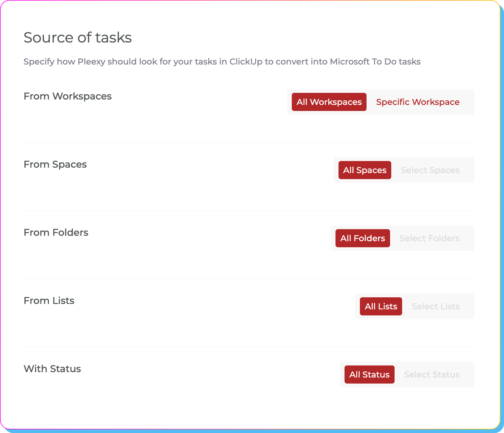This screenshot has height=433, width=504.
Task: Select the All Folders option
Action: click(363, 238)
